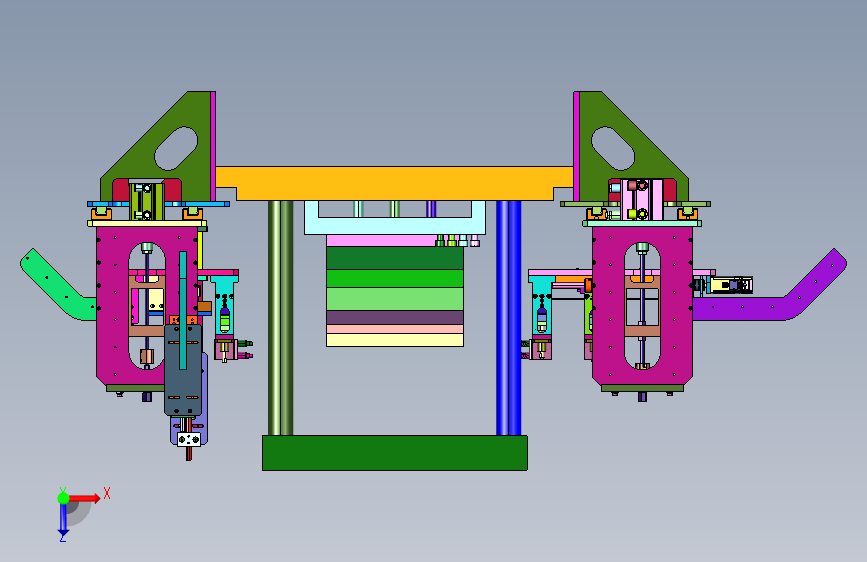The image size is (867, 562).
Task: Select the pale yellow bottom plate of stack
Action: [x=395, y=340]
